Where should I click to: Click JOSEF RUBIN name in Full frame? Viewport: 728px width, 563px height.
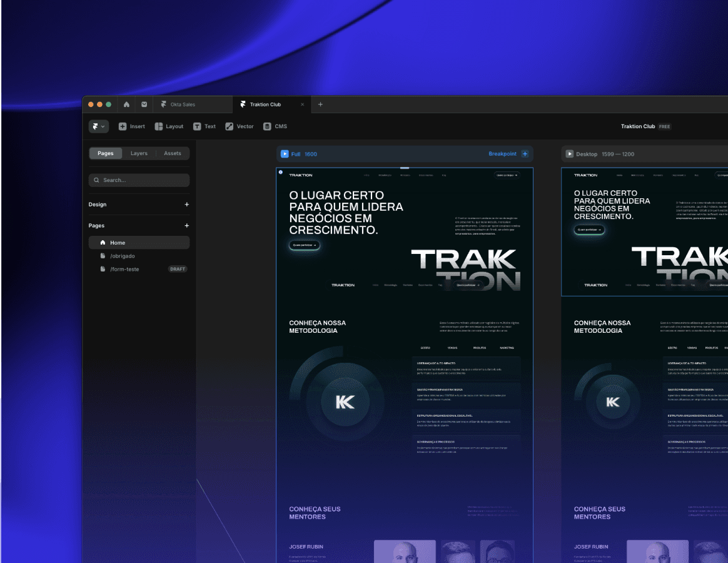click(x=306, y=547)
